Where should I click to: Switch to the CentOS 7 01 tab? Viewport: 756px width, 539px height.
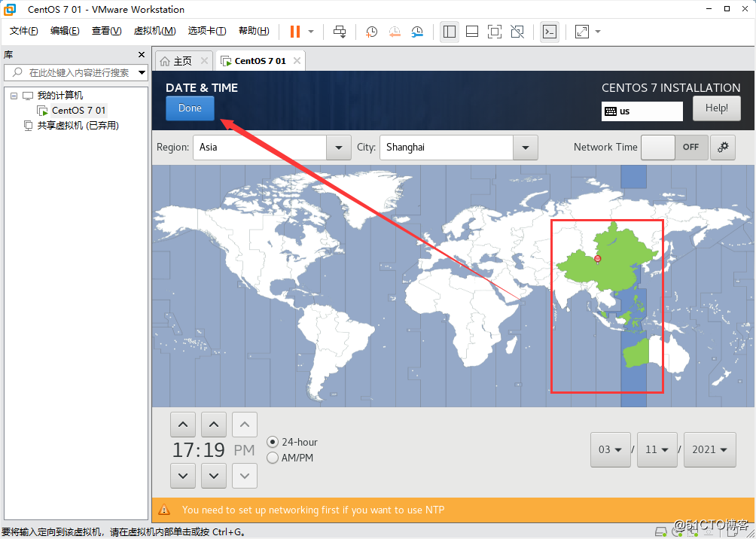261,61
